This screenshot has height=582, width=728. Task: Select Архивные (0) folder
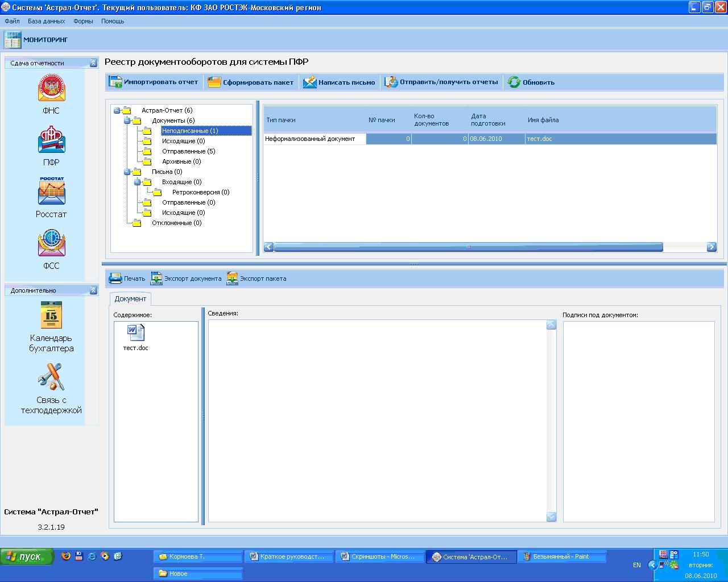[181, 161]
